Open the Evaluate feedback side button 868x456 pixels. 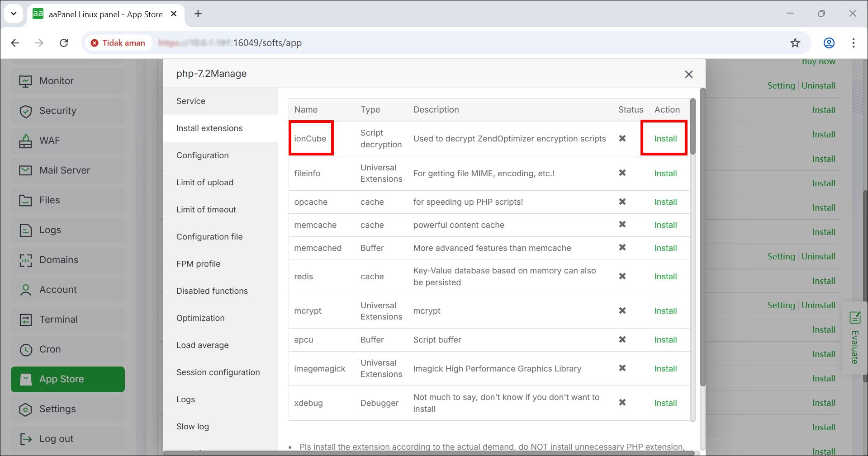coord(854,338)
